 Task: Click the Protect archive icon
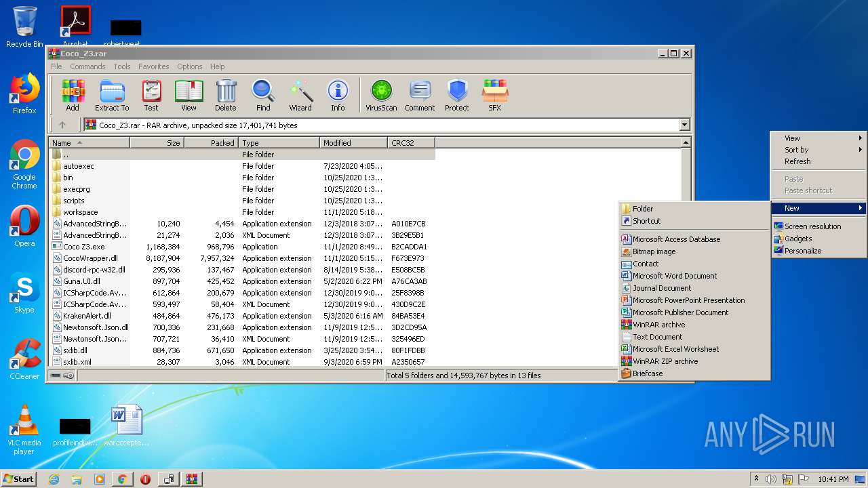pyautogui.click(x=457, y=95)
